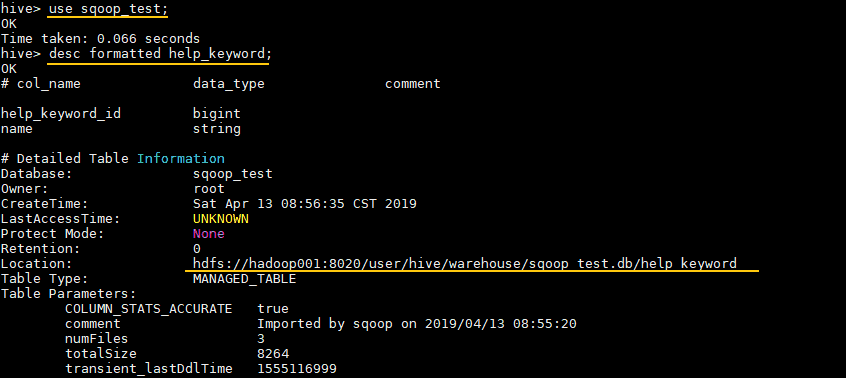Click the Owner value 'root'
Viewport: 846px width, 378px height.
pyautogui.click(x=209, y=189)
